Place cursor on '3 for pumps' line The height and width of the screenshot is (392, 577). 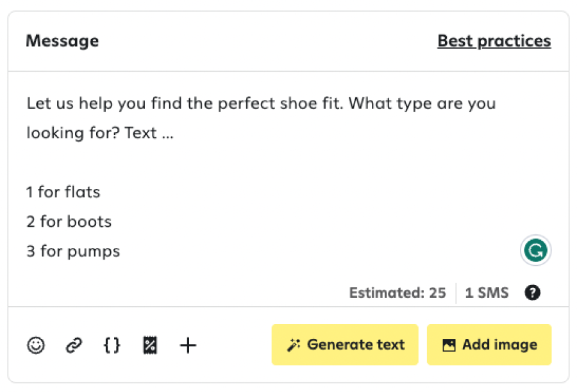coord(73,252)
